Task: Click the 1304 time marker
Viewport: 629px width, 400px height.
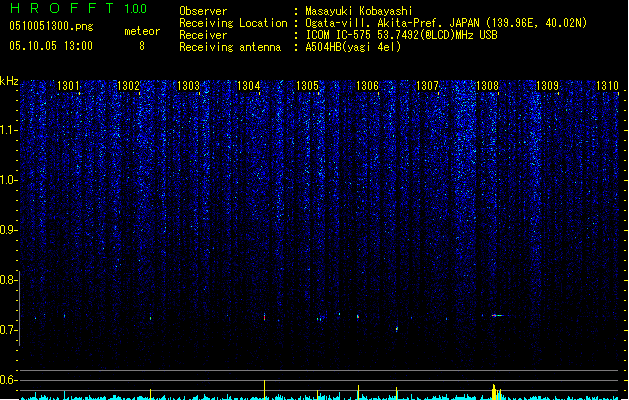Action: 248,85
